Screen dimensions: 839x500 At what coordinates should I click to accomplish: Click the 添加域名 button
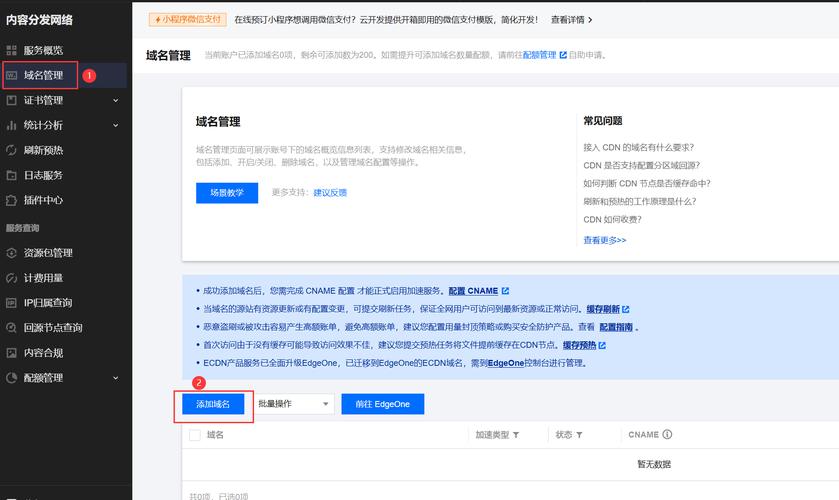coord(213,404)
